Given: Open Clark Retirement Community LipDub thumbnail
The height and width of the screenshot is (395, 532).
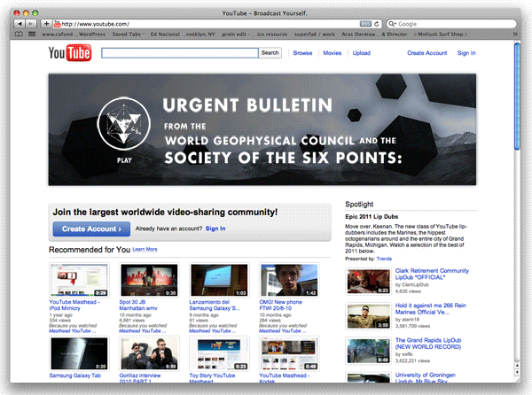Looking at the screenshot, I should [x=368, y=281].
